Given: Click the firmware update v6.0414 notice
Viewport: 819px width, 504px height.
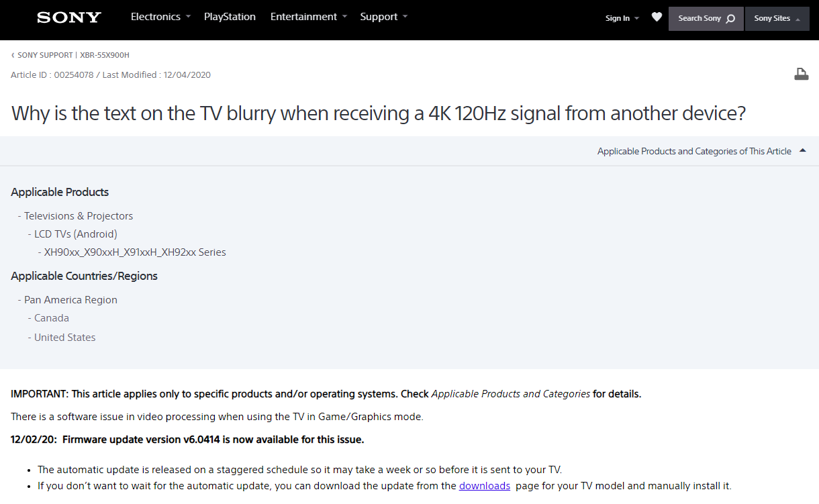Looking at the screenshot, I should click(187, 440).
